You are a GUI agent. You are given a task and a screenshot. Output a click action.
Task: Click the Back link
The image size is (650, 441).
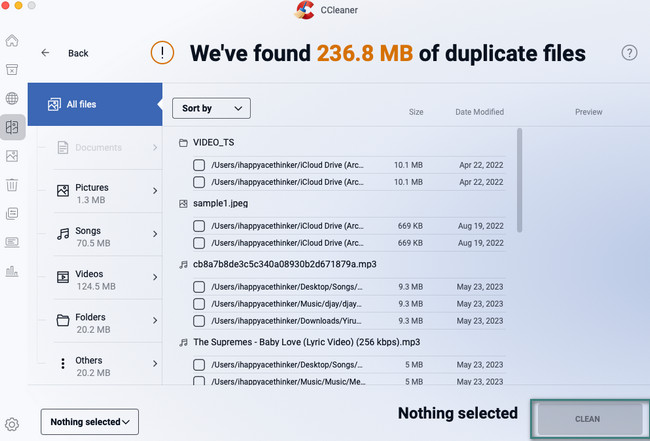(78, 53)
